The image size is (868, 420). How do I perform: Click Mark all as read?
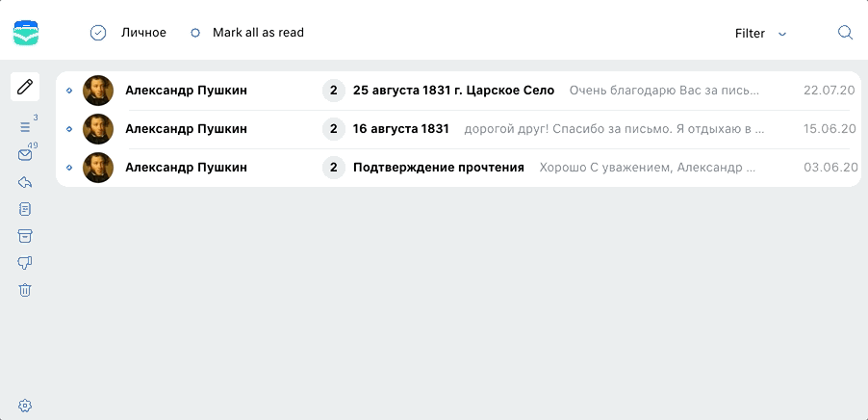(x=258, y=33)
